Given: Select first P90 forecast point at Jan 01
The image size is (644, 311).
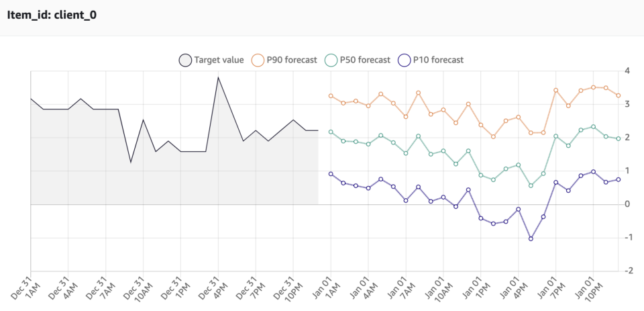Looking at the screenshot, I should pyautogui.click(x=331, y=96).
